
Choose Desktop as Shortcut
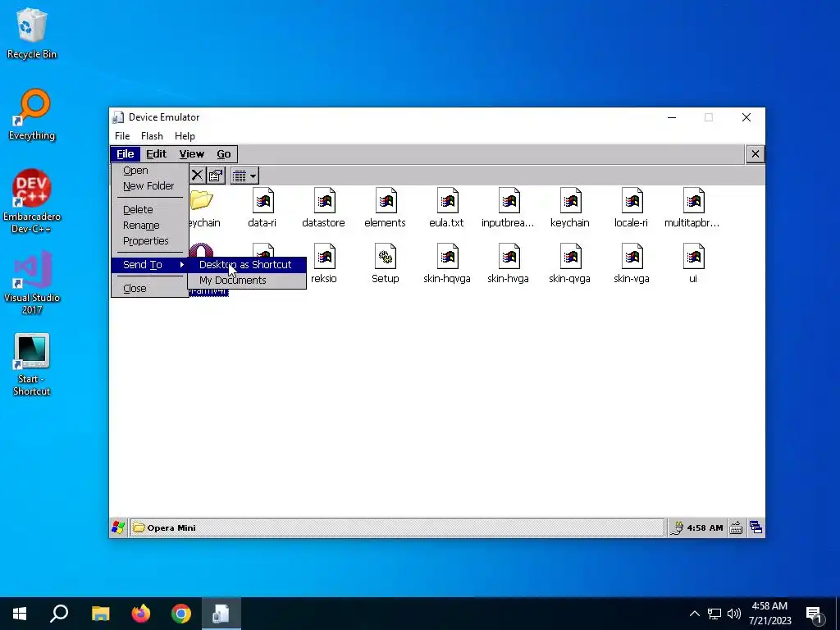point(246,265)
